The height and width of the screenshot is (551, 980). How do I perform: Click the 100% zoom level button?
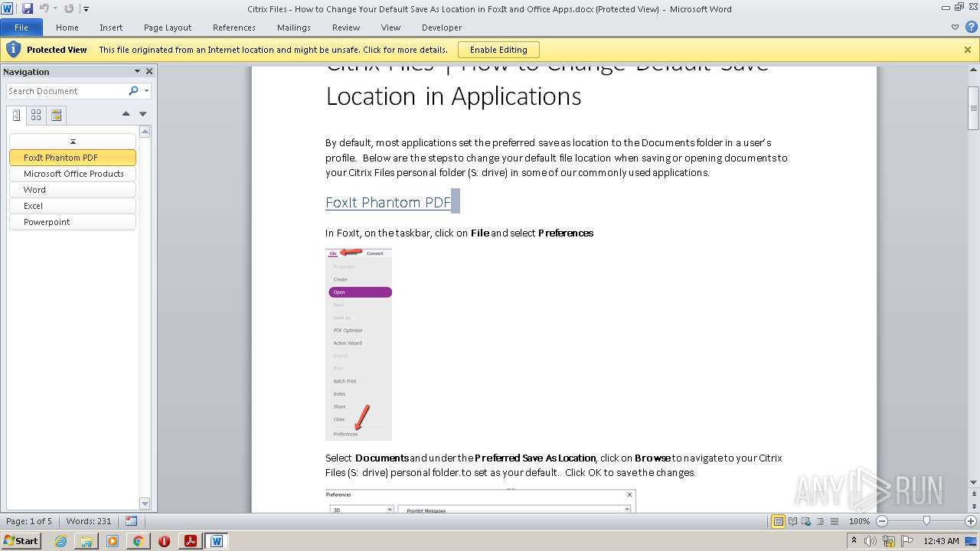pos(859,521)
